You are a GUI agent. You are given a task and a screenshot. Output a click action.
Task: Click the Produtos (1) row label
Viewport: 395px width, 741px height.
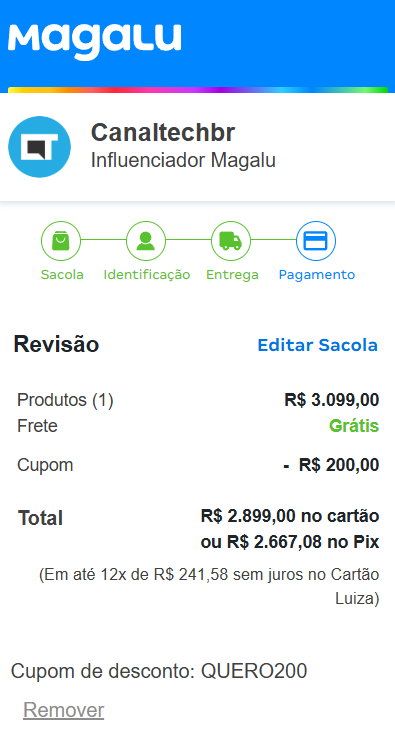pos(65,400)
